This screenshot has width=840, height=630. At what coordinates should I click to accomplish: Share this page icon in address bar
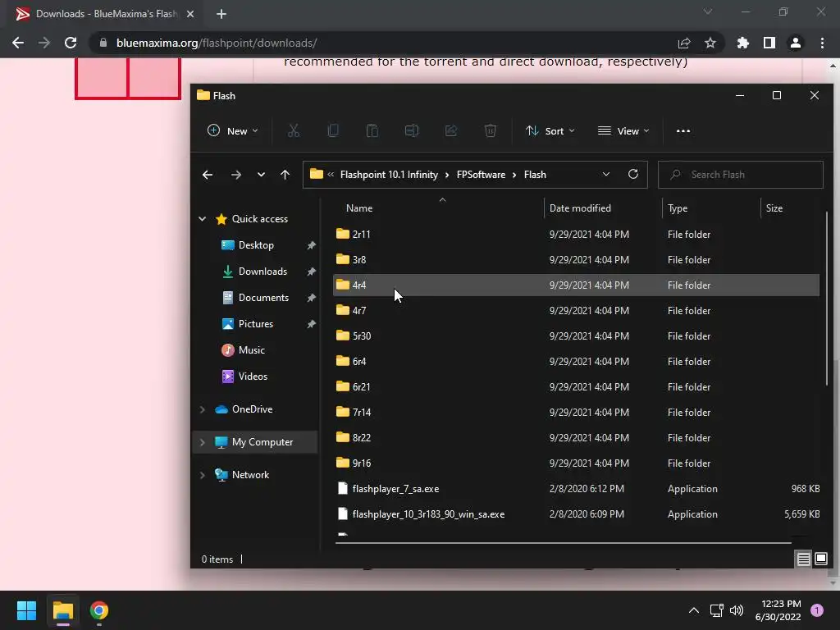pyautogui.click(x=684, y=43)
